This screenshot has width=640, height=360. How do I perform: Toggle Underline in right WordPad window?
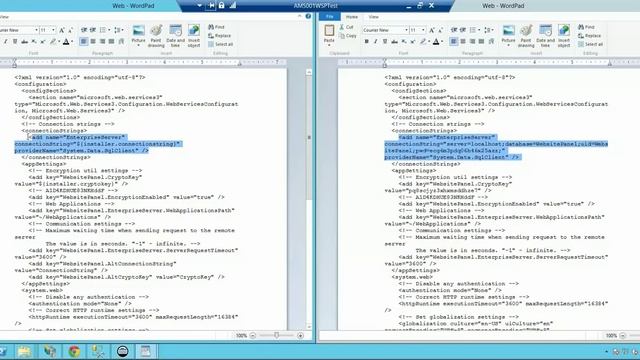click(385, 41)
